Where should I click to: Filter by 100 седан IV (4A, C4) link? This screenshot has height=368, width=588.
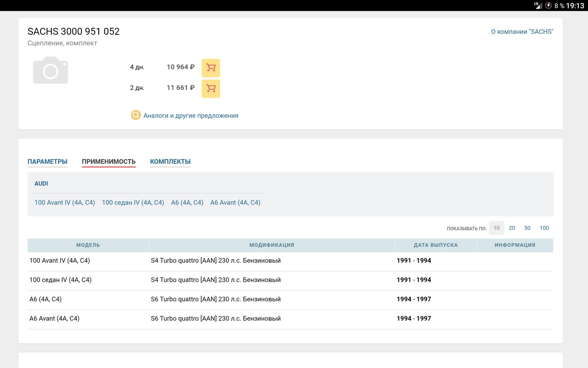[x=133, y=202]
